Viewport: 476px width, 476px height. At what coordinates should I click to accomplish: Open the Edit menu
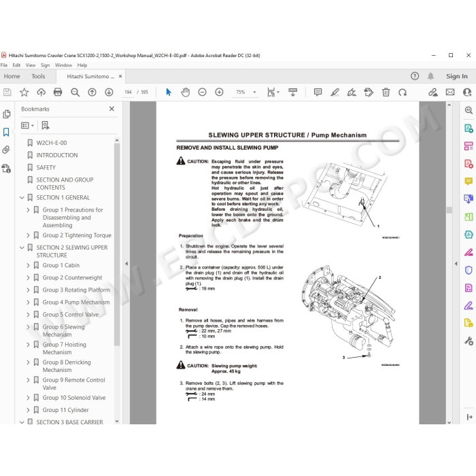coord(16,65)
